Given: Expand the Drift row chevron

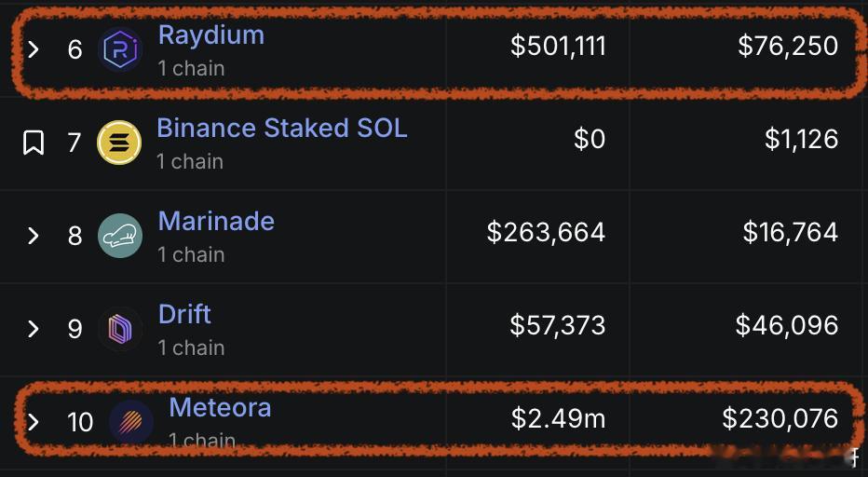Looking at the screenshot, I should 34,329.
